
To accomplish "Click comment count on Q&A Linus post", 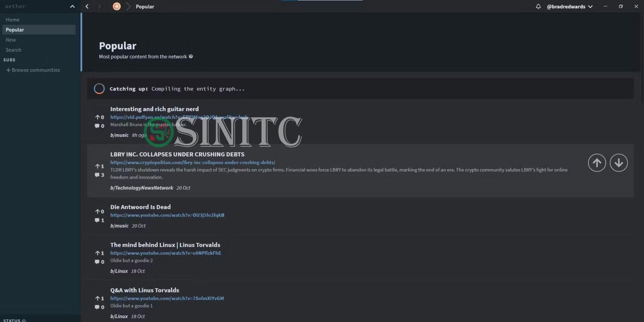I will point(100,307).
